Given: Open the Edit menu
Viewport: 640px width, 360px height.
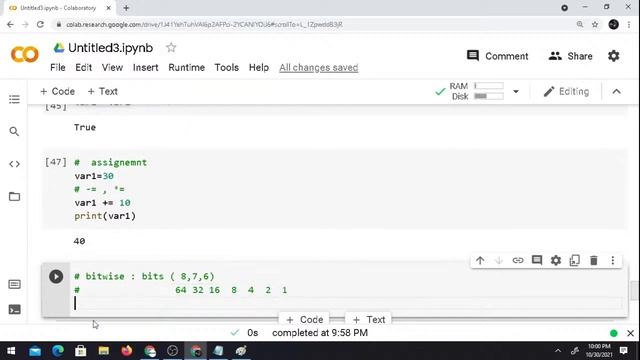Looking at the screenshot, I should pos(83,67).
